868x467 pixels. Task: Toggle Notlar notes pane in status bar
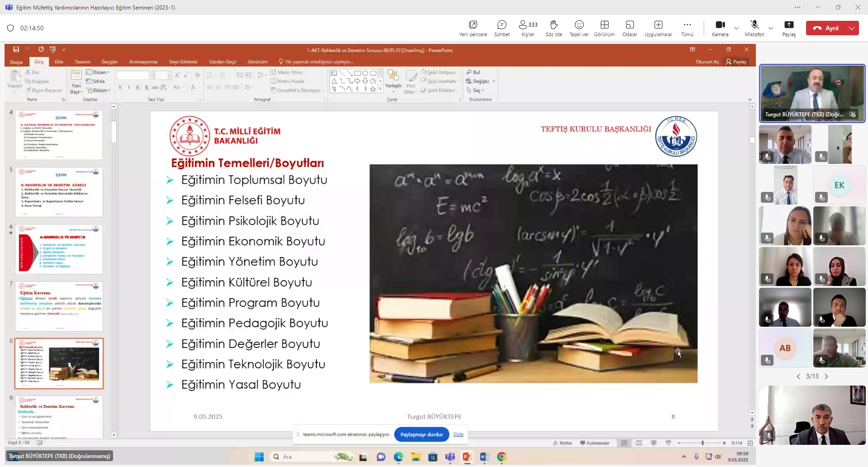pos(563,443)
